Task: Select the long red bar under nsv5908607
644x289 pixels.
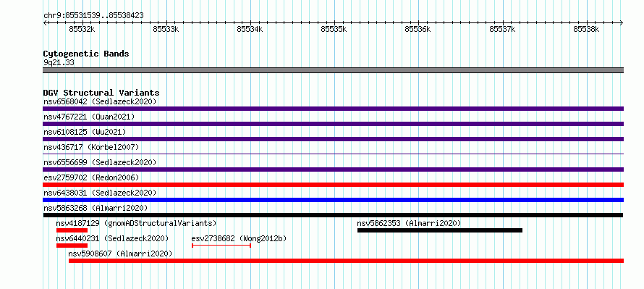Action: point(346,261)
